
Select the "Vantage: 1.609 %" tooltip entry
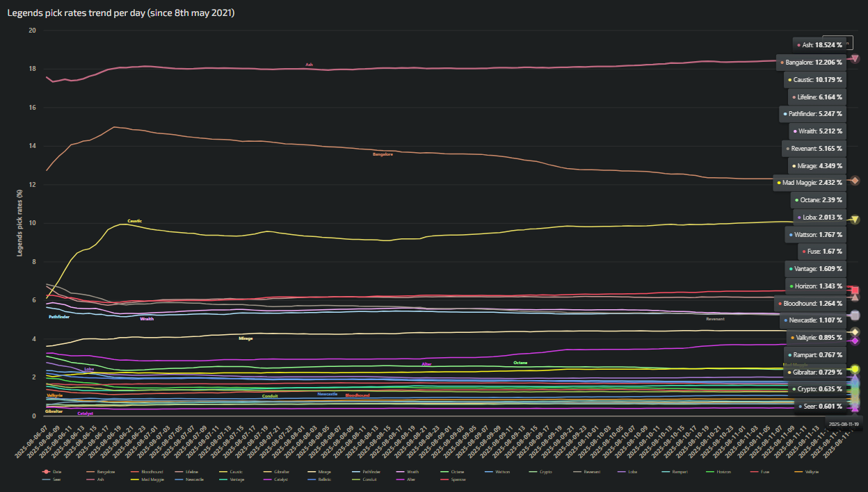tap(815, 268)
